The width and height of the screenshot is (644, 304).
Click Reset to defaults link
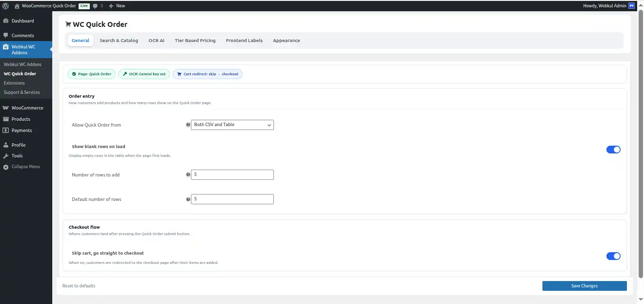tap(79, 286)
